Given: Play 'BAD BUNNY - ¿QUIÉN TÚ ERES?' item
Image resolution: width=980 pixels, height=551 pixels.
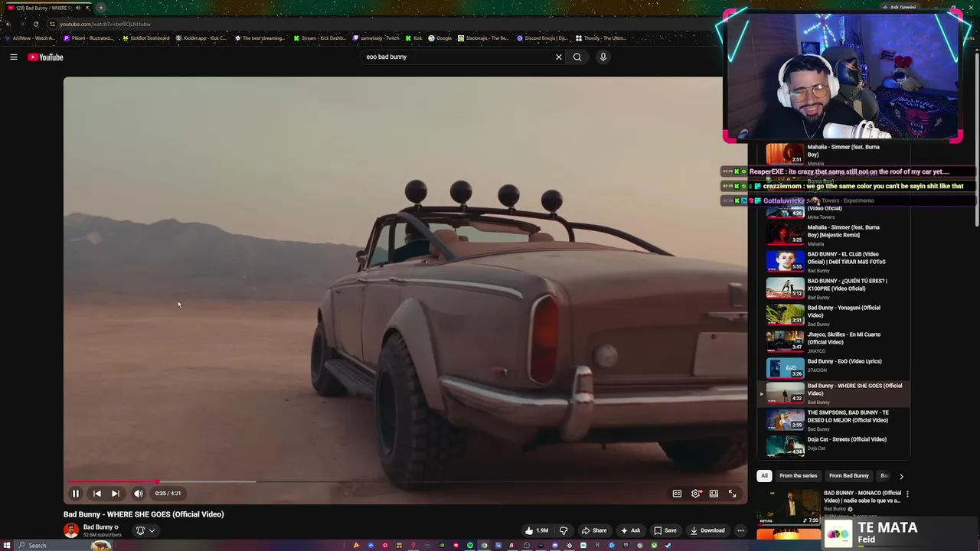Looking at the screenshot, I should click(834, 289).
